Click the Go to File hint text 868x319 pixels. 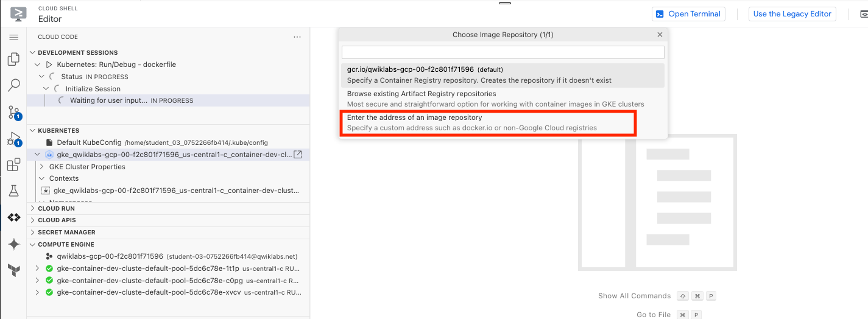tap(654, 315)
